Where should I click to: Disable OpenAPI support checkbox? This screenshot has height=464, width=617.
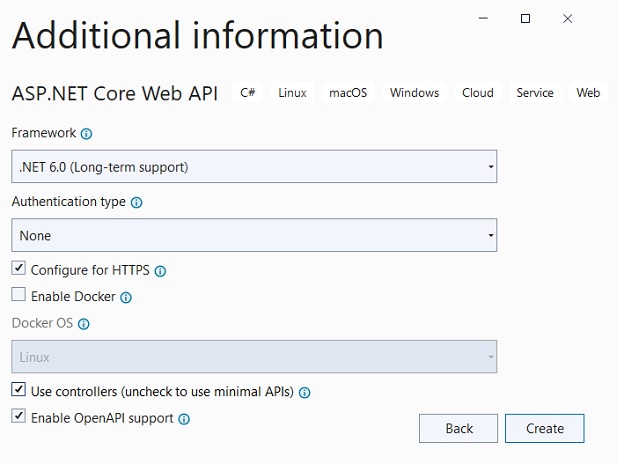tap(19, 418)
